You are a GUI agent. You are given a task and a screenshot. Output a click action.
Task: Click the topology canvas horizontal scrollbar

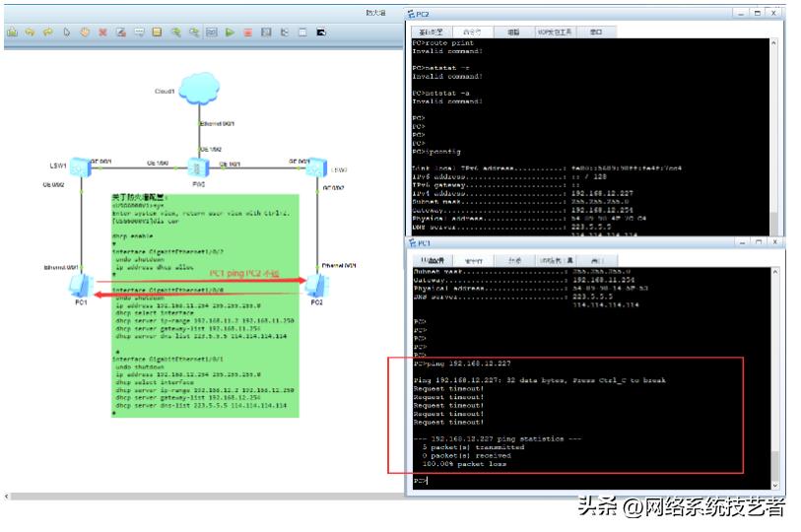click(x=197, y=496)
